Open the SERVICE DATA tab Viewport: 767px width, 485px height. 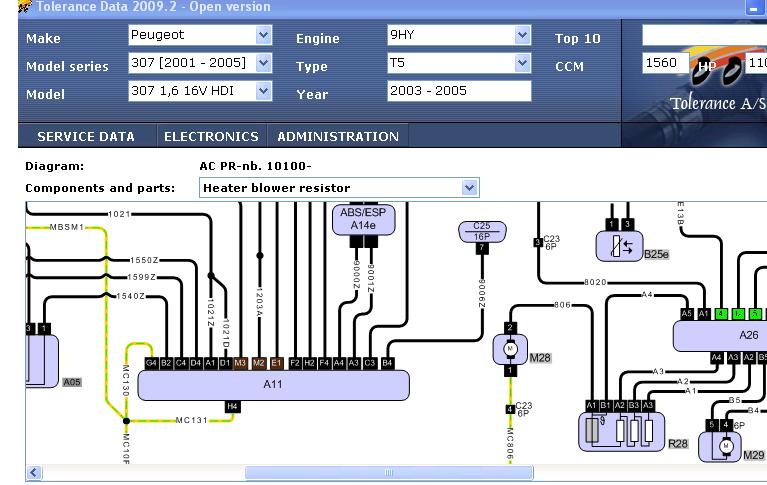pos(86,137)
